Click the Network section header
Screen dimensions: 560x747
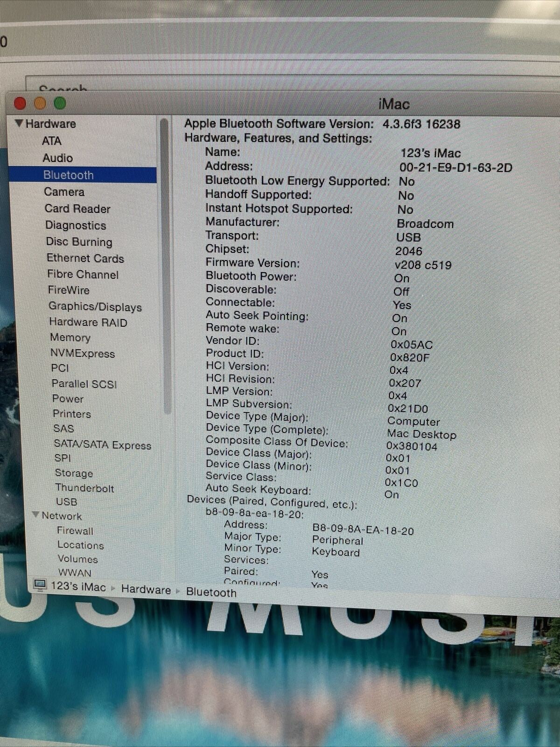click(62, 516)
